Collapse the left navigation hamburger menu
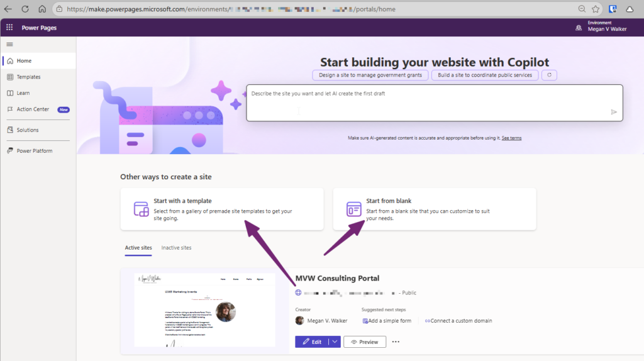 coord(10,45)
